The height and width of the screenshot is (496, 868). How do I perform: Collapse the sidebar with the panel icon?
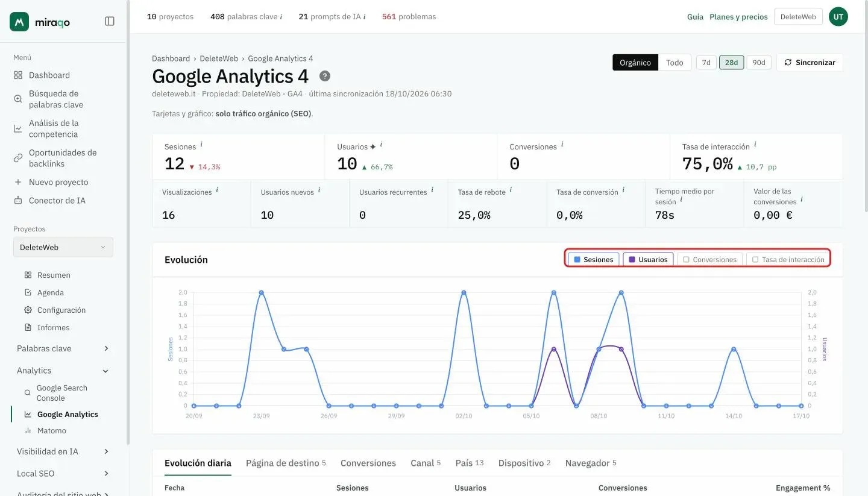click(x=110, y=21)
